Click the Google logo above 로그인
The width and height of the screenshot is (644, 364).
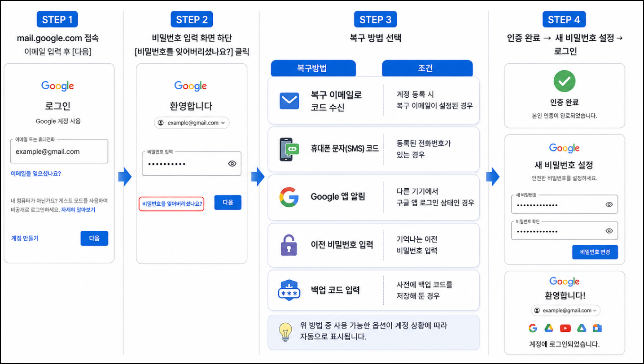coord(57,86)
